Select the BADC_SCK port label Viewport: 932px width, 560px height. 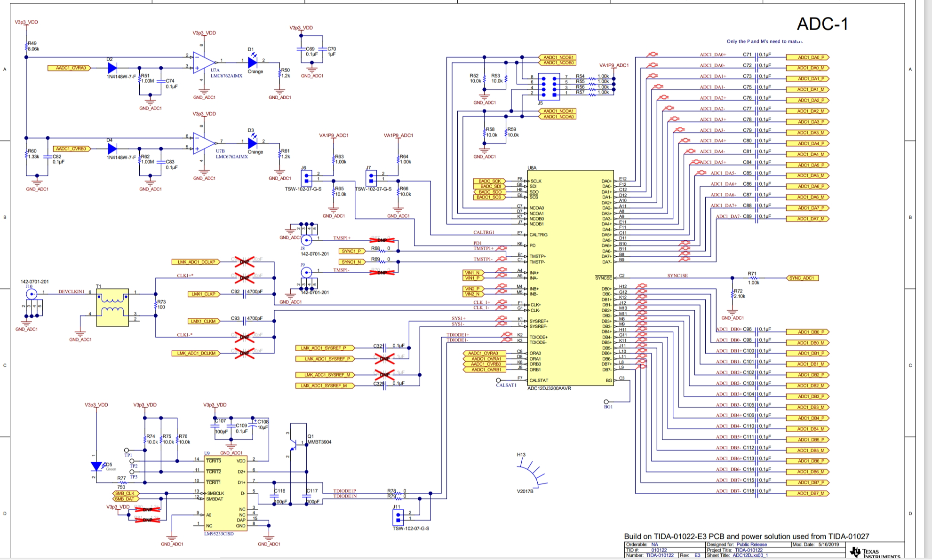489,181
